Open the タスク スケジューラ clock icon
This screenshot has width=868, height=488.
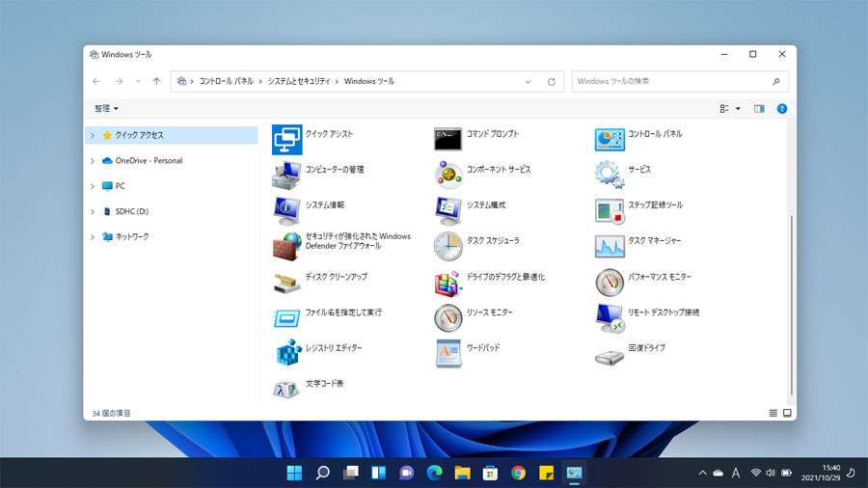[448, 246]
